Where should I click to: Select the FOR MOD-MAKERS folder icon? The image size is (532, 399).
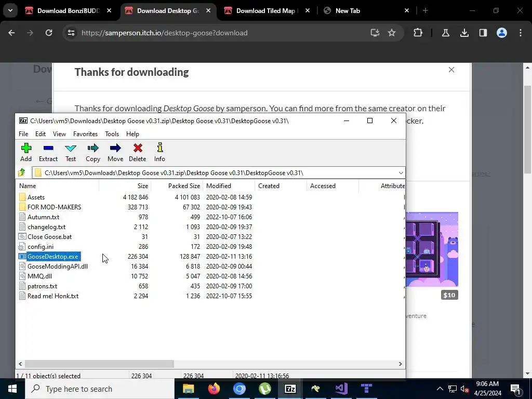(x=22, y=207)
